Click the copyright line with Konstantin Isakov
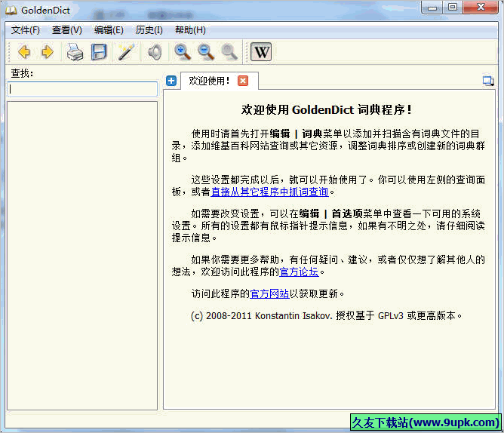The width and height of the screenshot is (504, 433). click(x=326, y=315)
